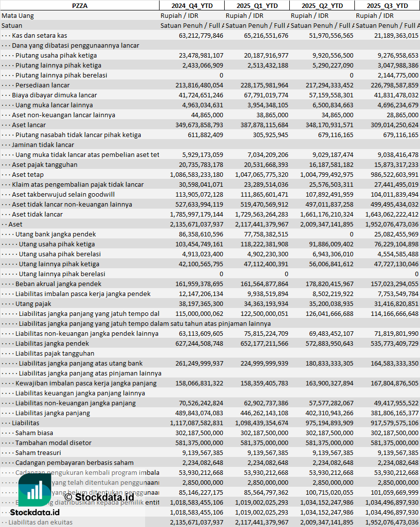The height and width of the screenshot is (527, 420).
Task: Click the PZZA header cell
Action: (80, 6)
